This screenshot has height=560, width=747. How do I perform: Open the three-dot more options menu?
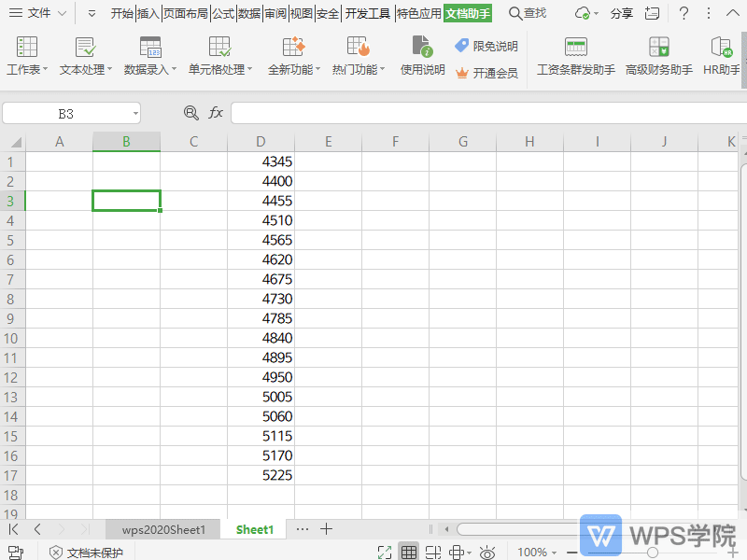tap(709, 13)
